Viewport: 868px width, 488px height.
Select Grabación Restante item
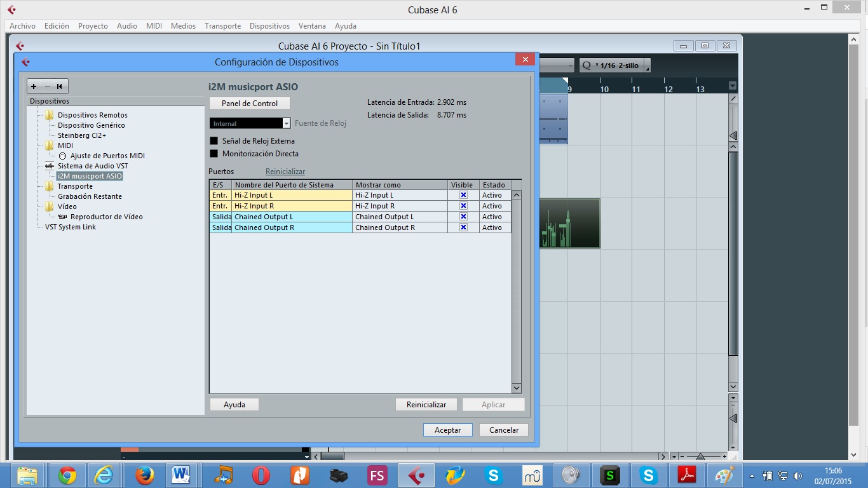[90, 196]
